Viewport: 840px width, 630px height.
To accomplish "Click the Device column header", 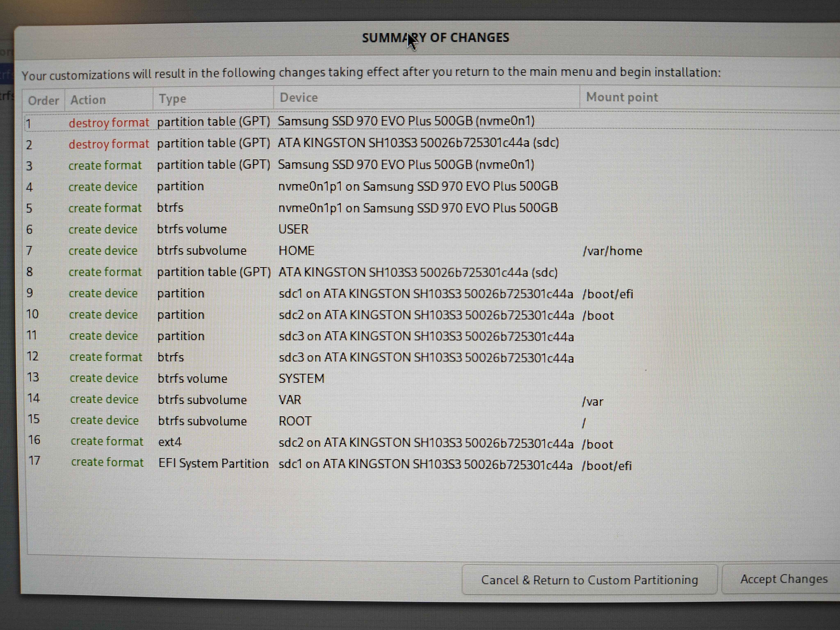I will 298,98.
